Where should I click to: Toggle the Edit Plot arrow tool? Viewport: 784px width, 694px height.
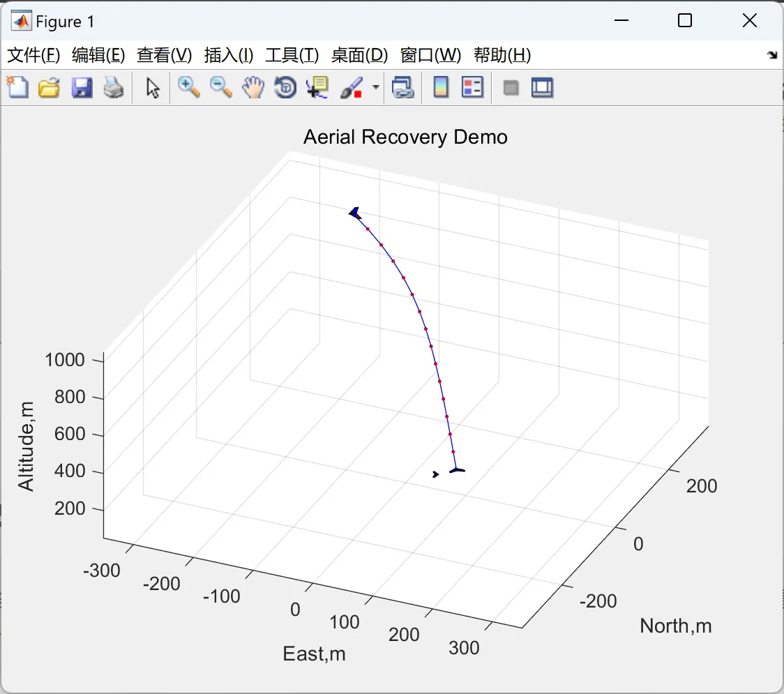[x=153, y=87]
